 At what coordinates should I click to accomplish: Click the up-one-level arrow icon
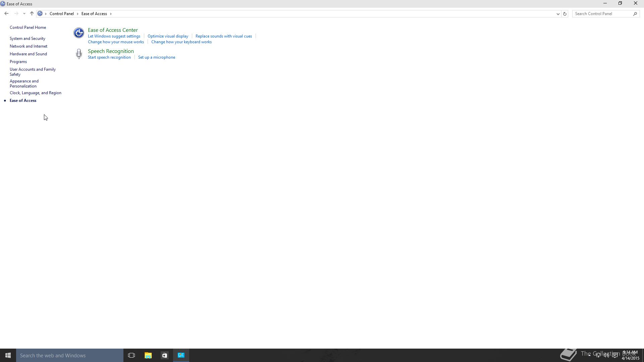[x=32, y=14]
